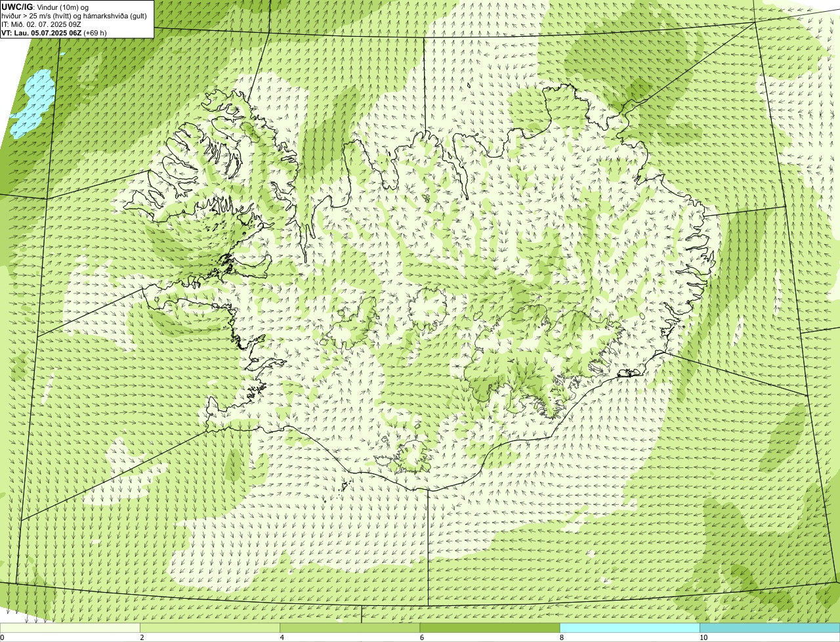Click the 8–10 m/s light cyan legend segment
The width and height of the screenshot is (840, 642).
pos(629,628)
